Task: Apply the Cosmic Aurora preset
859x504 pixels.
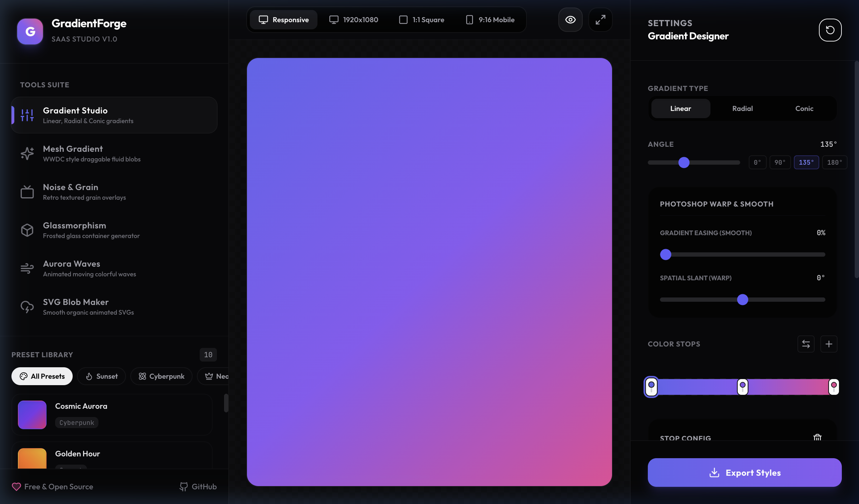Action: coord(112,415)
